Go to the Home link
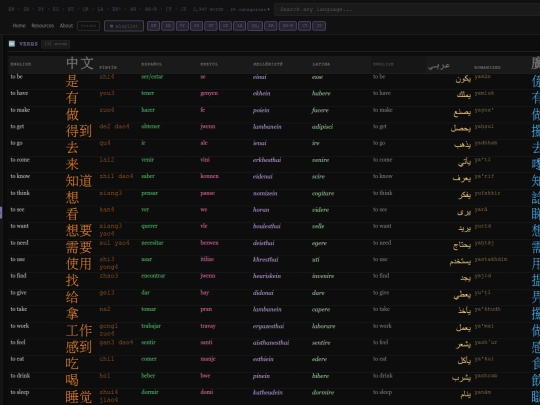540x405 pixels. (x=19, y=26)
